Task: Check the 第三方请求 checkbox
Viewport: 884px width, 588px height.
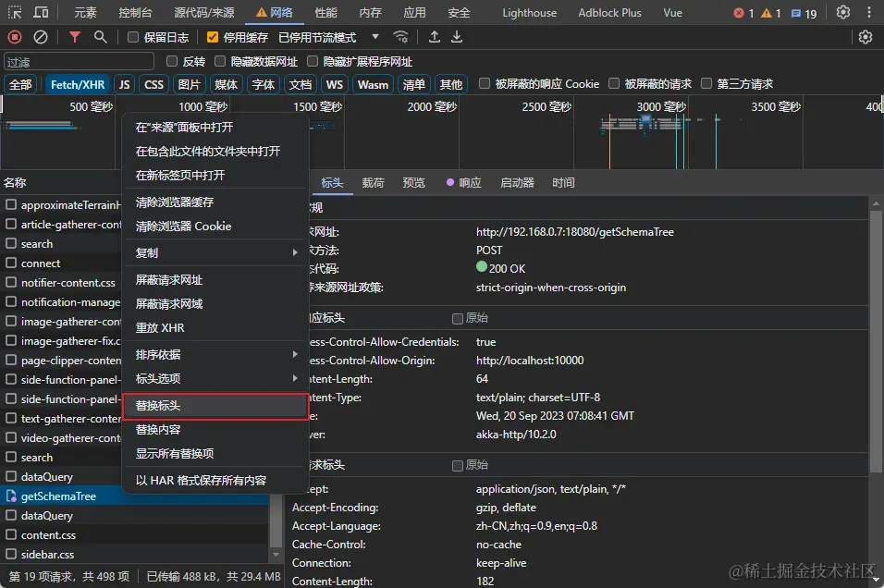Action: click(707, 84)
